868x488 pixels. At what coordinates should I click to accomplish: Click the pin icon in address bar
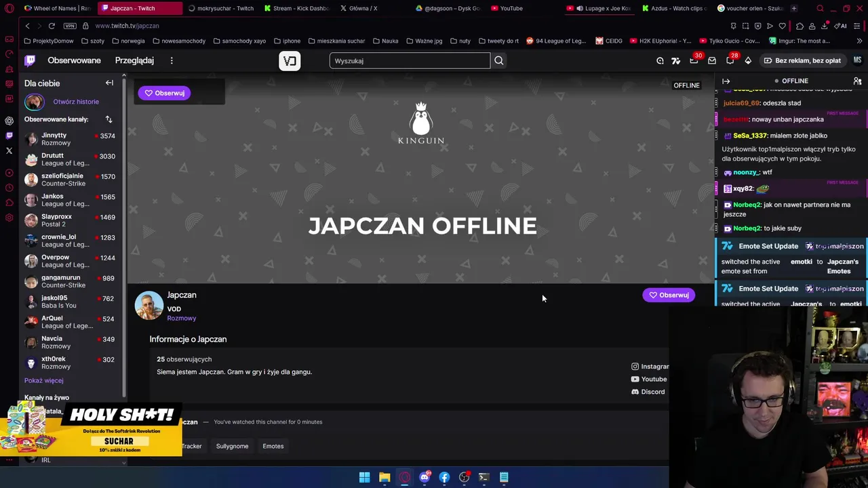(733, 26)
